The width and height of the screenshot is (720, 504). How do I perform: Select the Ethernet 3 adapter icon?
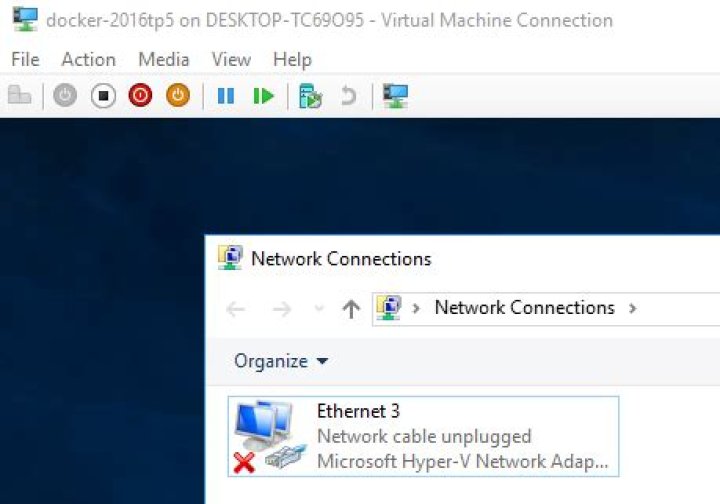[270, 437]
